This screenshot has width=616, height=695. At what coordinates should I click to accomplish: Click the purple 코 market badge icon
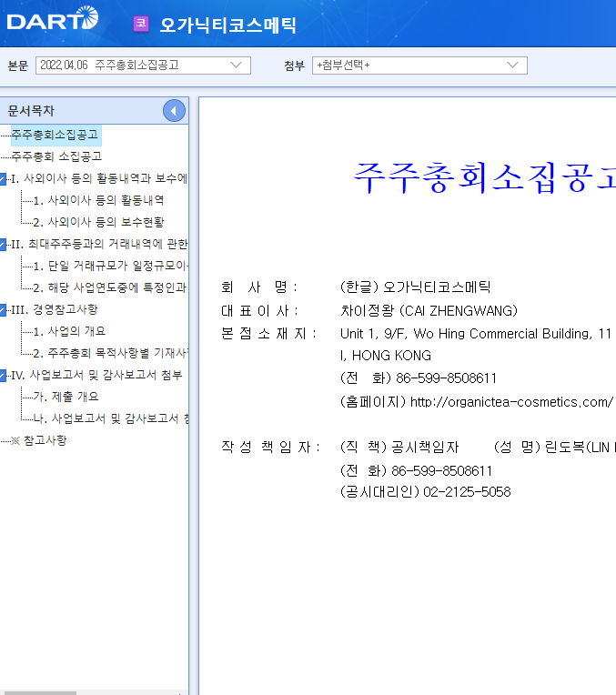click(141, 24)
